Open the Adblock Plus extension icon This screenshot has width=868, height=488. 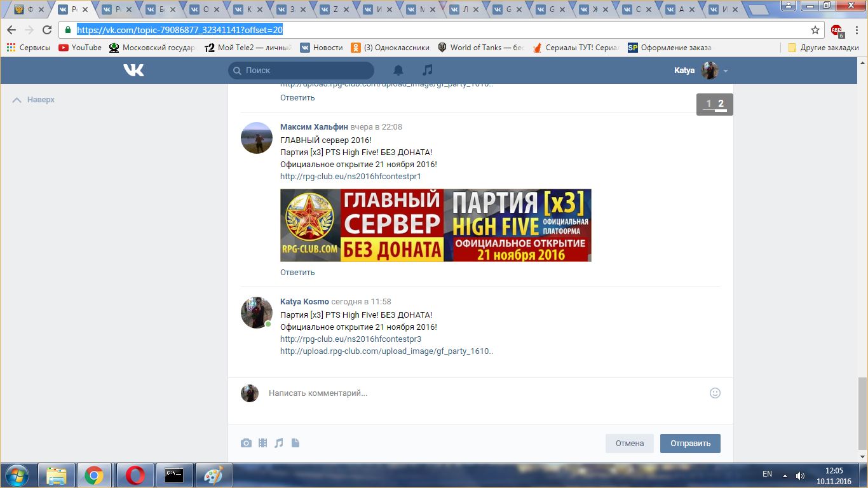click(x=837, y=30)
